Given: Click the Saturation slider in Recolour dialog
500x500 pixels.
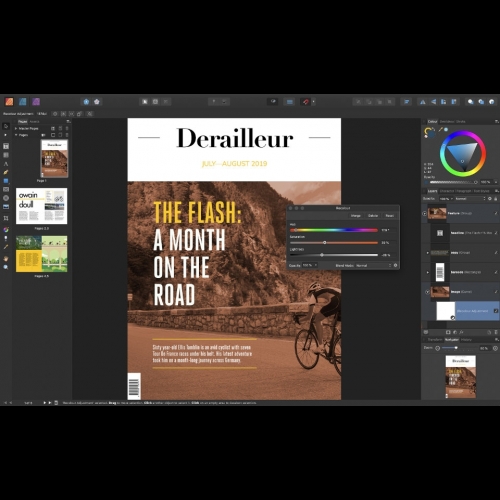Looking at the screenshot, I should coord(334,243).
